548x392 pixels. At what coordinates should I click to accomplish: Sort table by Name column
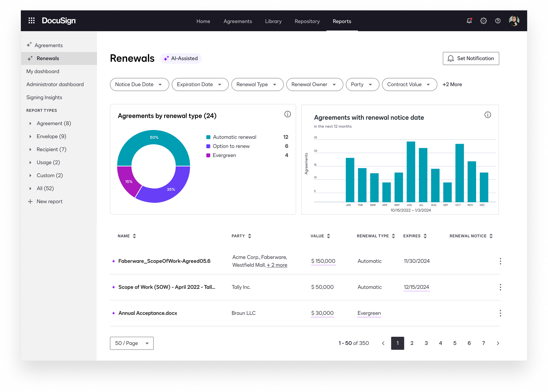click(134, 236)
